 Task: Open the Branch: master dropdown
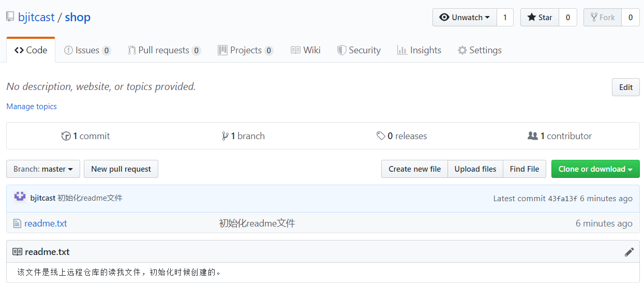coord(43,169)
